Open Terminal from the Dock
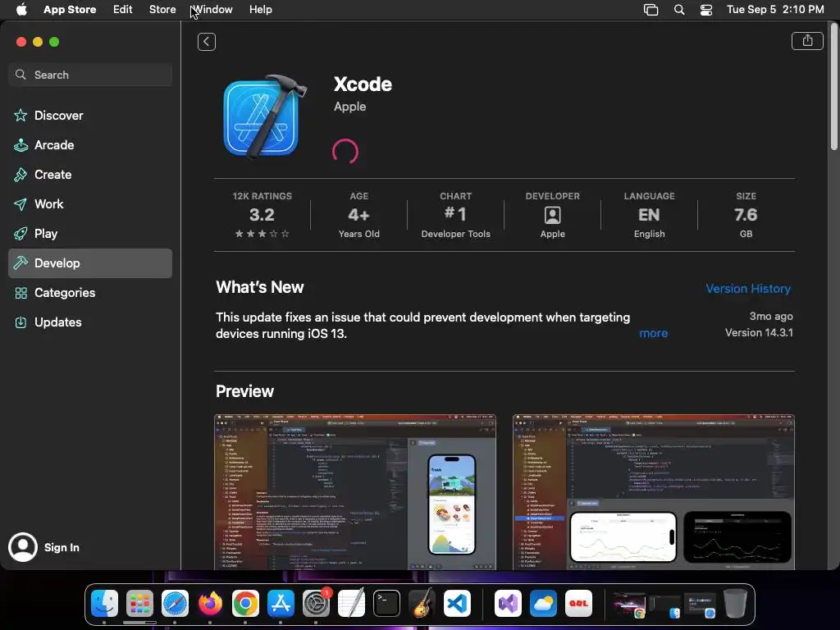 386,603
